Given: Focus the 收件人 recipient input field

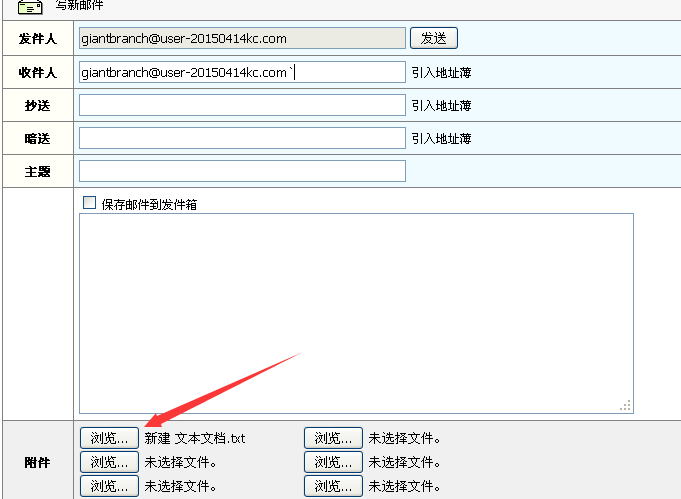Looking at the screenshot, I should (242, 72).
